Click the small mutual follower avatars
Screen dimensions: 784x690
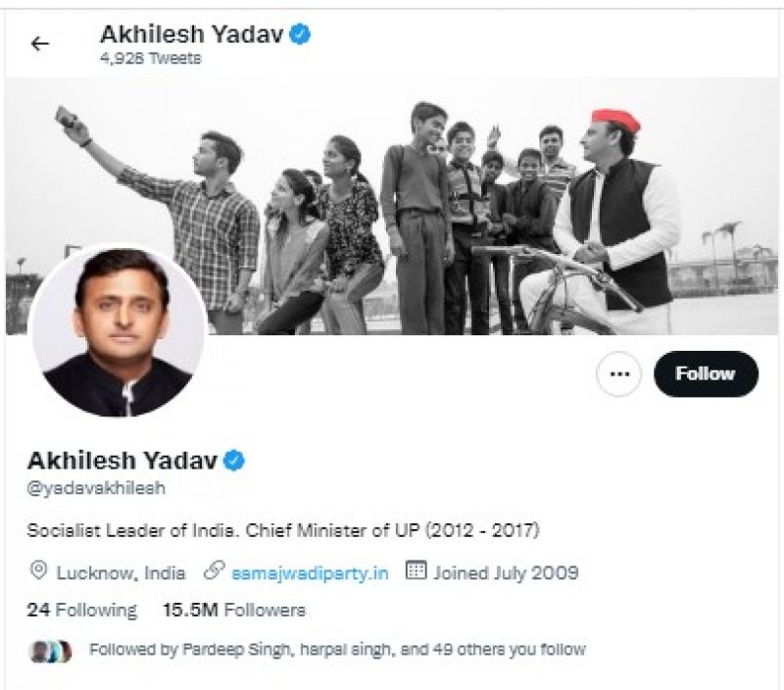(x=51, y=650)
